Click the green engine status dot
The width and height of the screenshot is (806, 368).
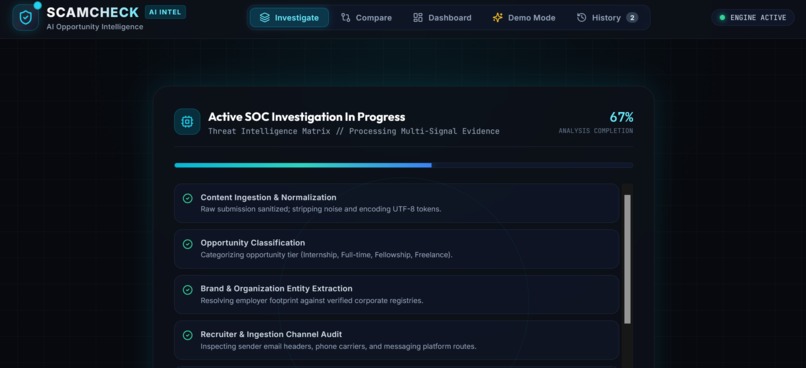722,17
